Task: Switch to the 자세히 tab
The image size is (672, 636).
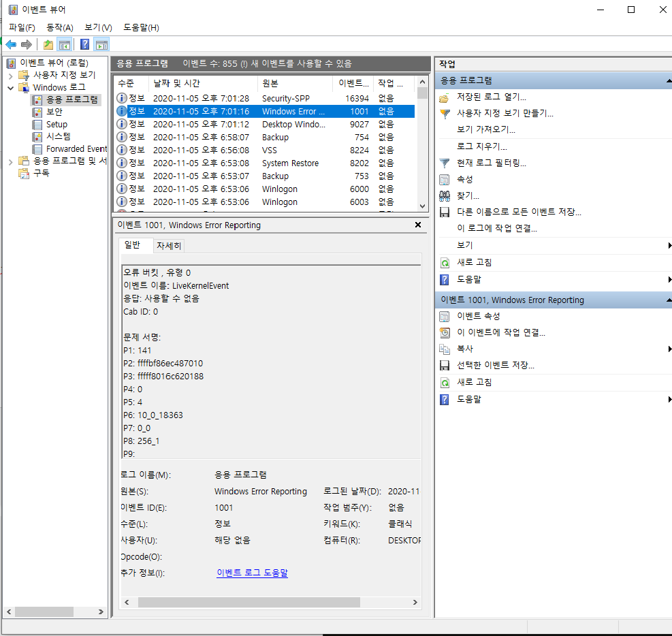Action: [168, 246]
